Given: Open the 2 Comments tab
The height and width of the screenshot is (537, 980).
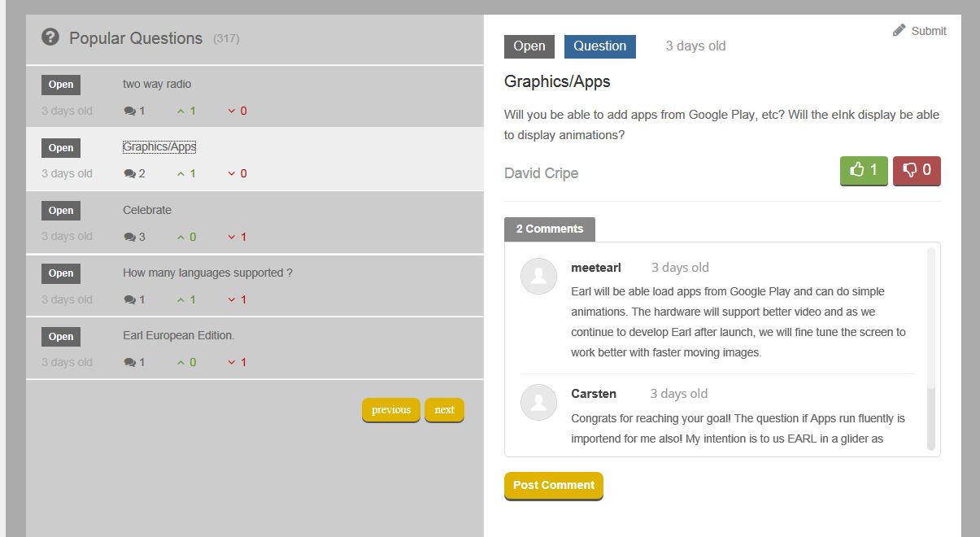Looking at the screenshot, I should [550, 229].
